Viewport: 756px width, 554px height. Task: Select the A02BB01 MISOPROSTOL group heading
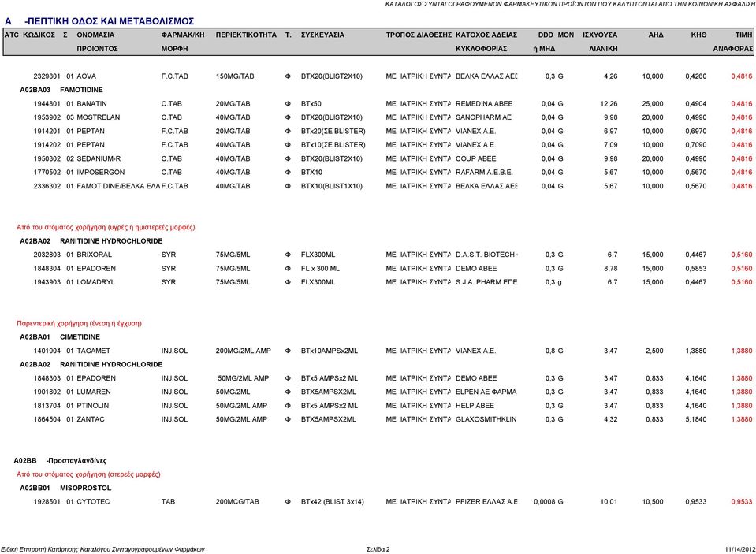pyautogui.click(x=65, y=489)
